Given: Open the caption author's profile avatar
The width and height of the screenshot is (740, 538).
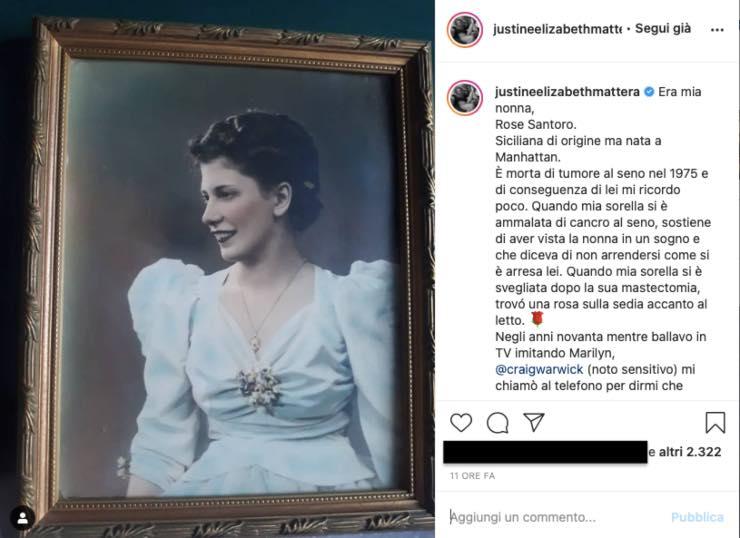Looking at the screenshot, I should 465,98.
